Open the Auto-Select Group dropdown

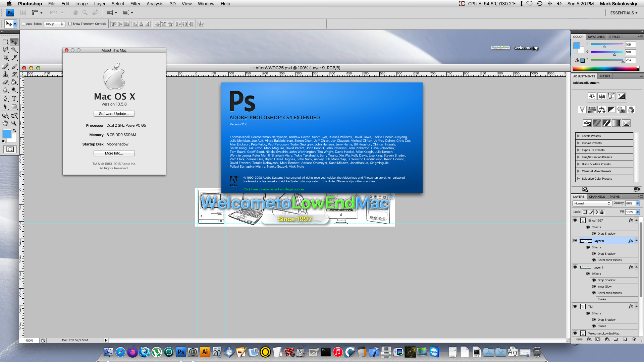(54, 24)
